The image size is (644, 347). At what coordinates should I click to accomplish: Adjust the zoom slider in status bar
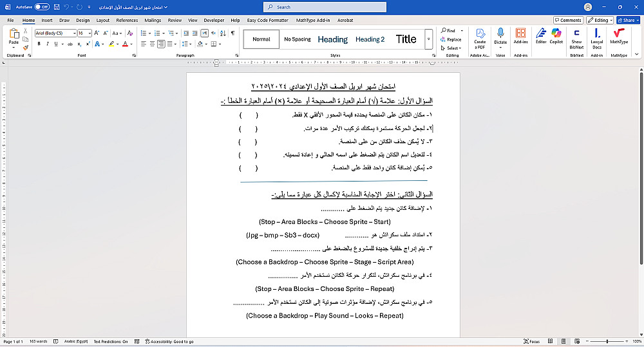point(607,341)
